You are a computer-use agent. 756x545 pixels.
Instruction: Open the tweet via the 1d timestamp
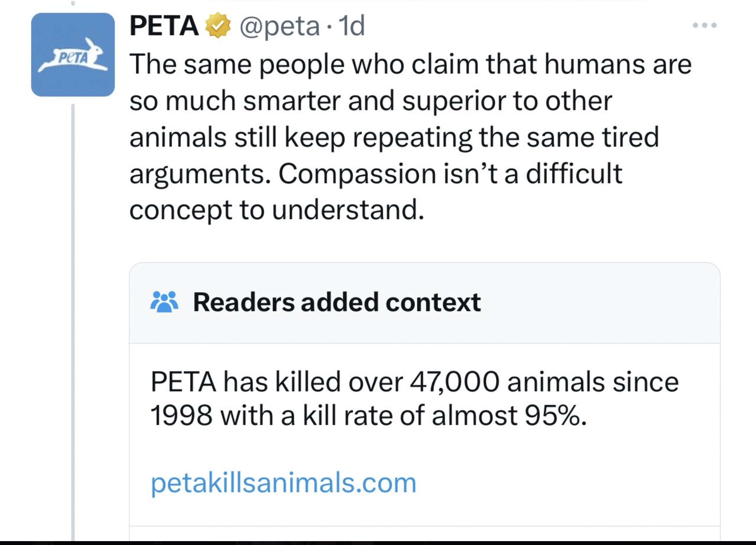tap(353, 26)
